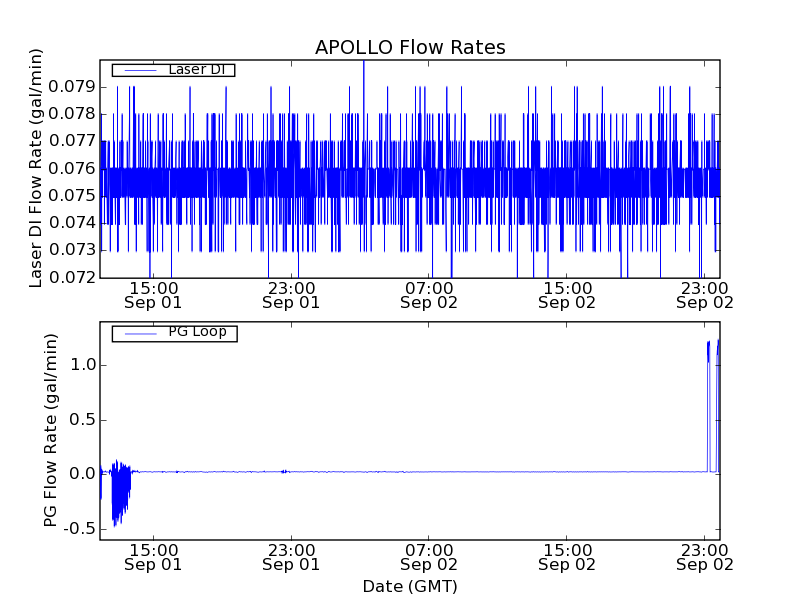The height and width of the screenshot is (600, 800).
Task: Click the blue line sample in PG Loop legend
Action: point(139,333)
